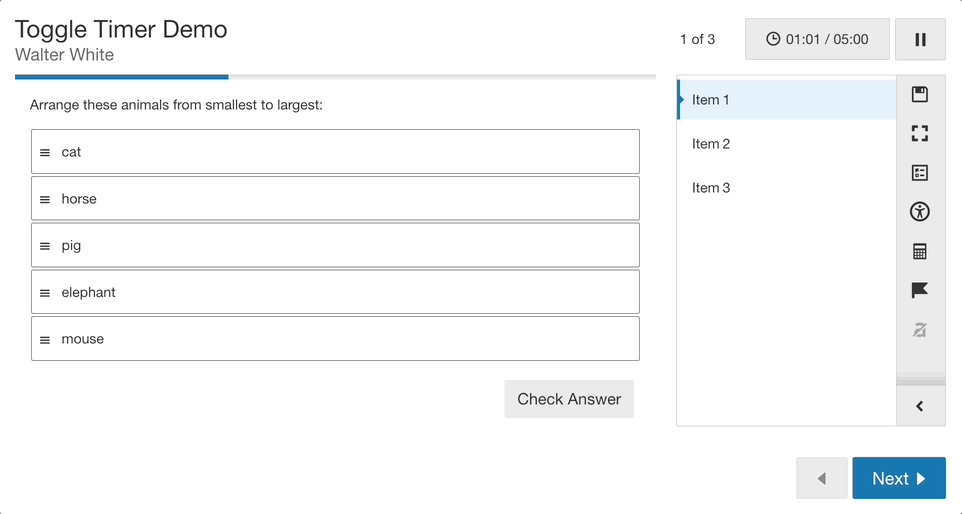
Task: Pause the assessment timer
Action: [x=920, y=39]
